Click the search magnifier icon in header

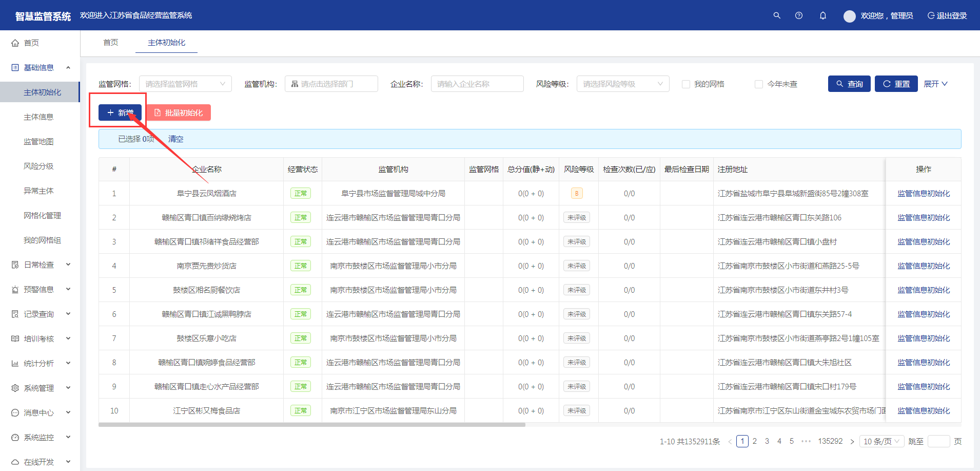tap(777, 15)
